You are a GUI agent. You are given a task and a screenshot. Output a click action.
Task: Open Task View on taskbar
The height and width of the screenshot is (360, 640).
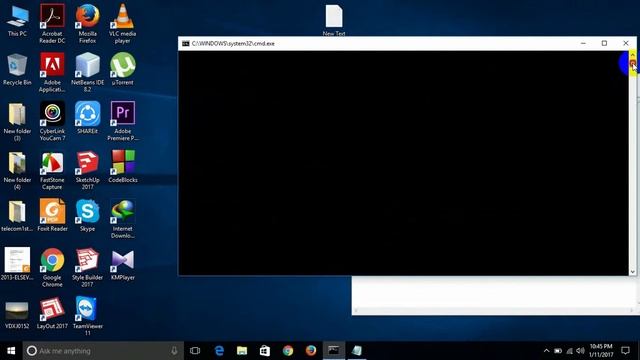click(195, 351)
